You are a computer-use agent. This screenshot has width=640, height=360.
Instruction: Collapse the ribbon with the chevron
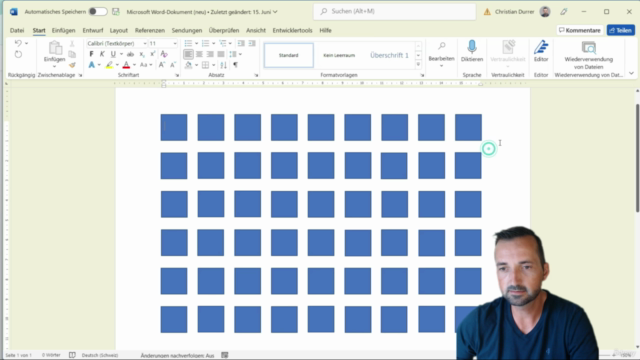coord(631,73)
